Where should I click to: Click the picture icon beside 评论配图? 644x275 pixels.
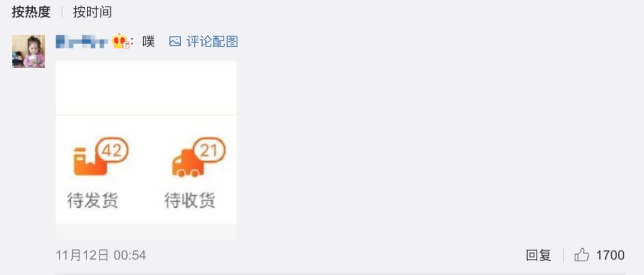[x=175, y=42]
